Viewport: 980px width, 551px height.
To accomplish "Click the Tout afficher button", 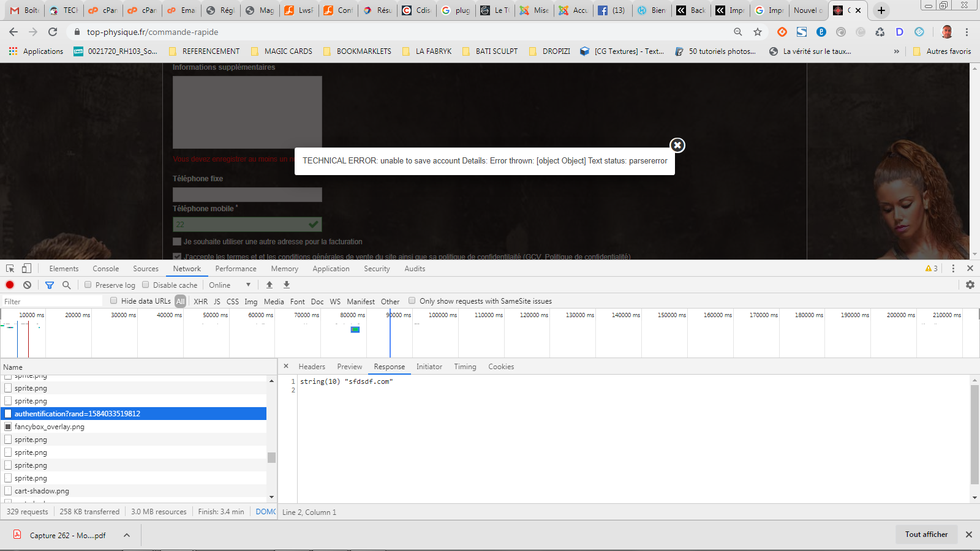I will point(926,534).
